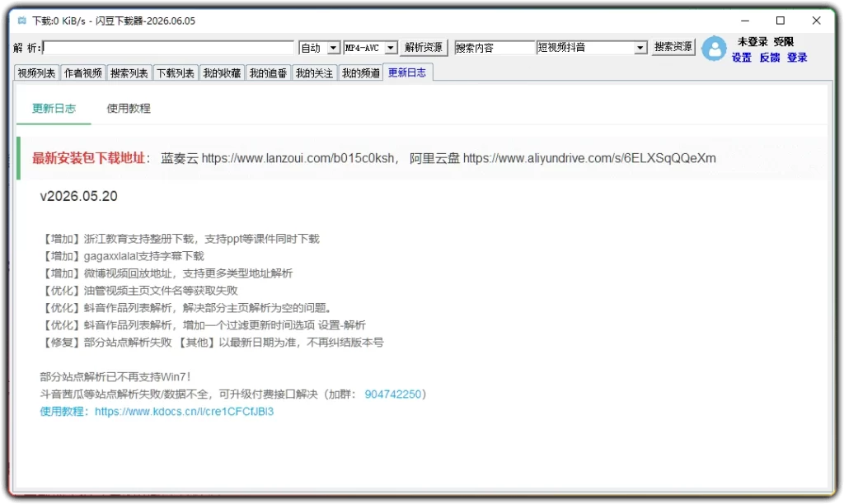Switch to 搜索列表 tab
This screenshot has height=504, width=844.
tap(129, 73)
